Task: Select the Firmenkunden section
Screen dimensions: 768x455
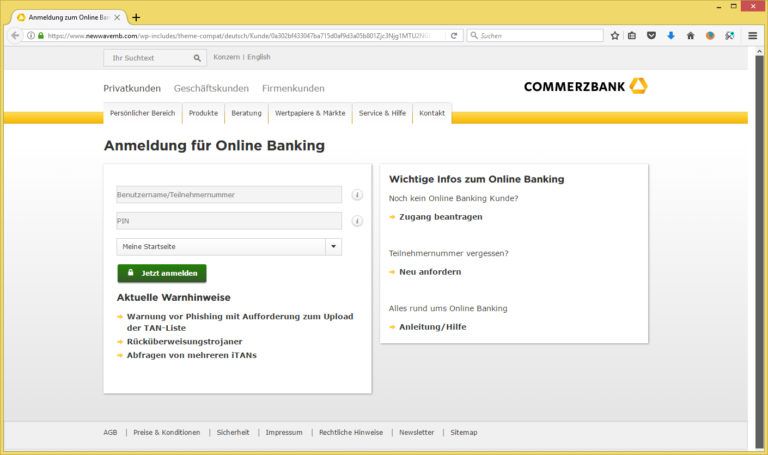Action: (293, 89)
